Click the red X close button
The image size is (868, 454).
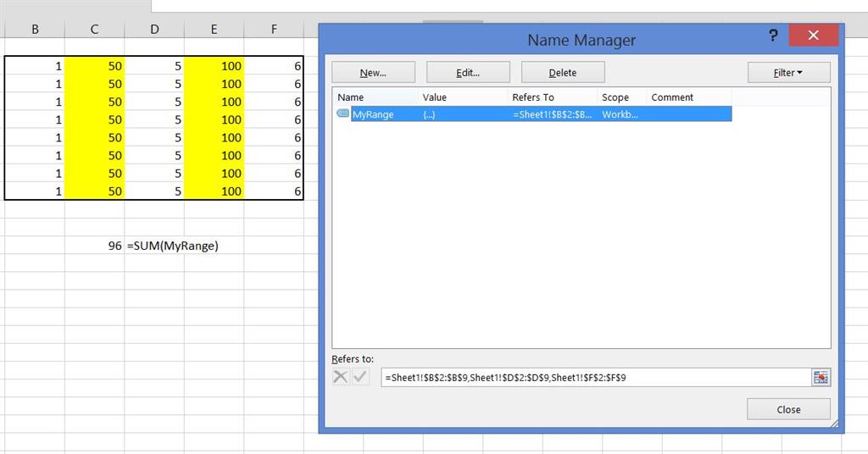tap(813, 36)
